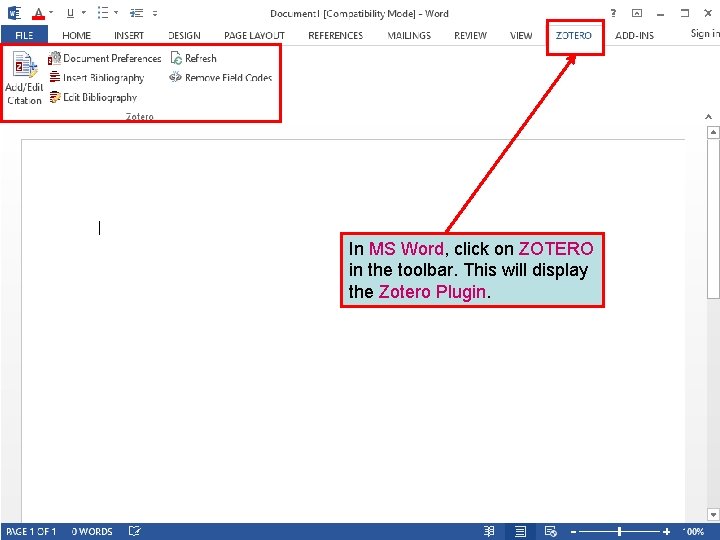Switch to the HOME tab

click(76, 35)
